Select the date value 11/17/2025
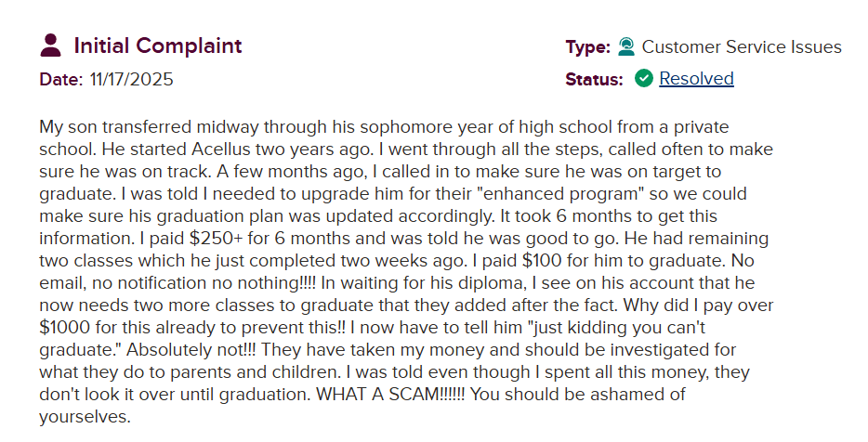This screenshot has height=442, width=868. pyautogui.click(x=131, y=79)
